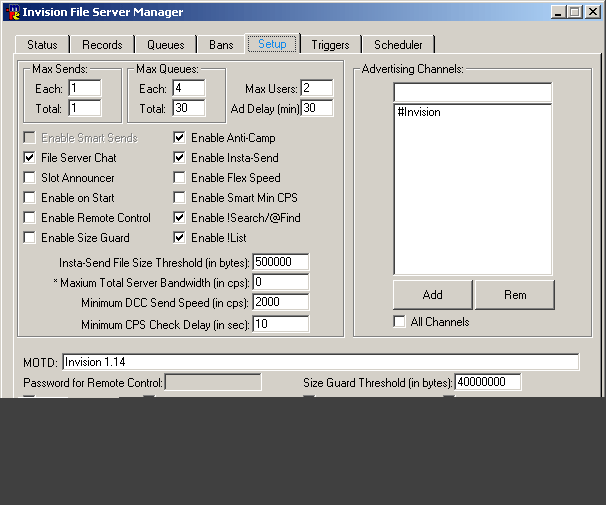Select the Bans tab

(221, 45)
